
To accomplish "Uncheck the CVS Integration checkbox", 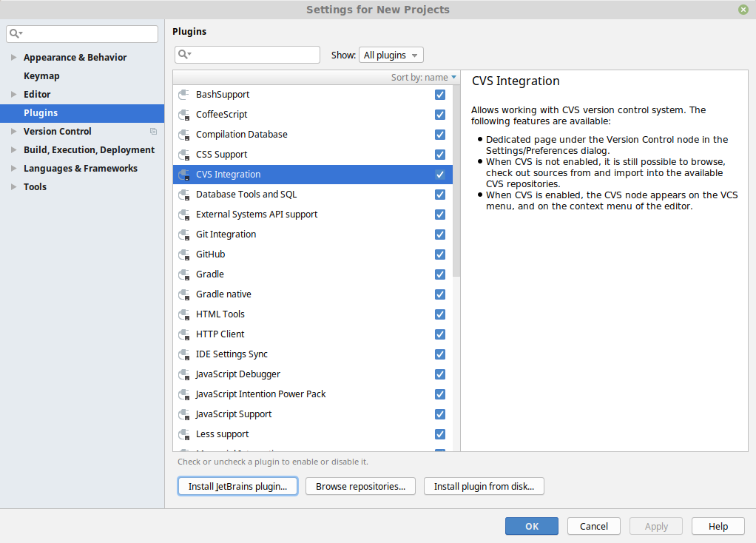I will [439, 175].
